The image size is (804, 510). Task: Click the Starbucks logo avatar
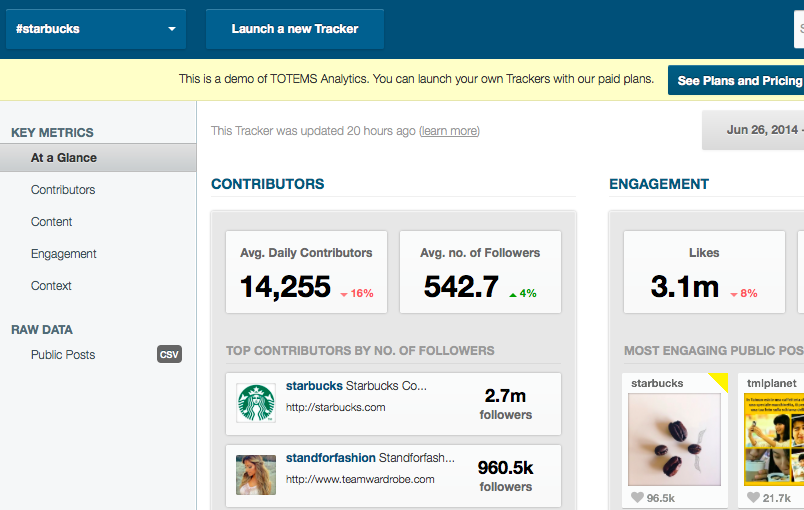pyautogui.click(x=256, y=403)
